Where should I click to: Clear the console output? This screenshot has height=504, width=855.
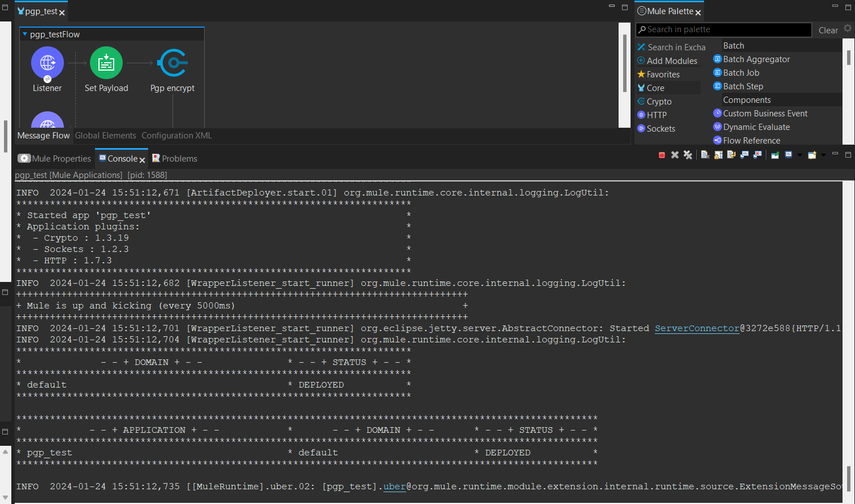(705, 155)
